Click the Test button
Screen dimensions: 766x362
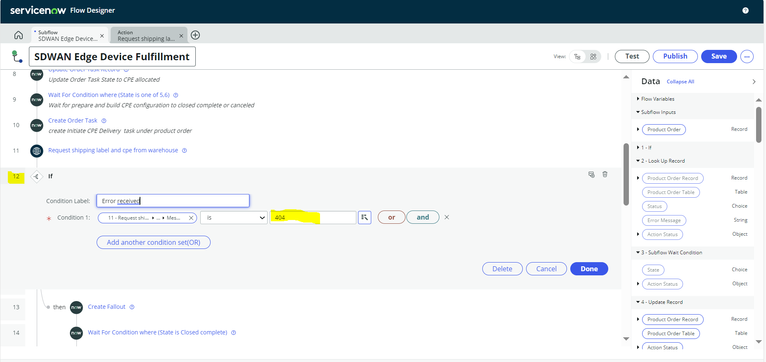tap(632, 57)
